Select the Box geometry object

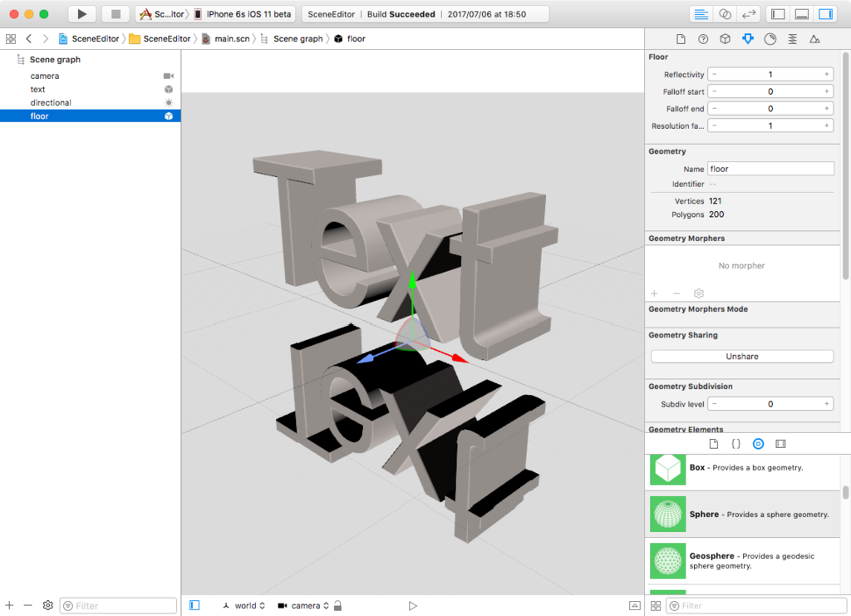pos(742,468)
